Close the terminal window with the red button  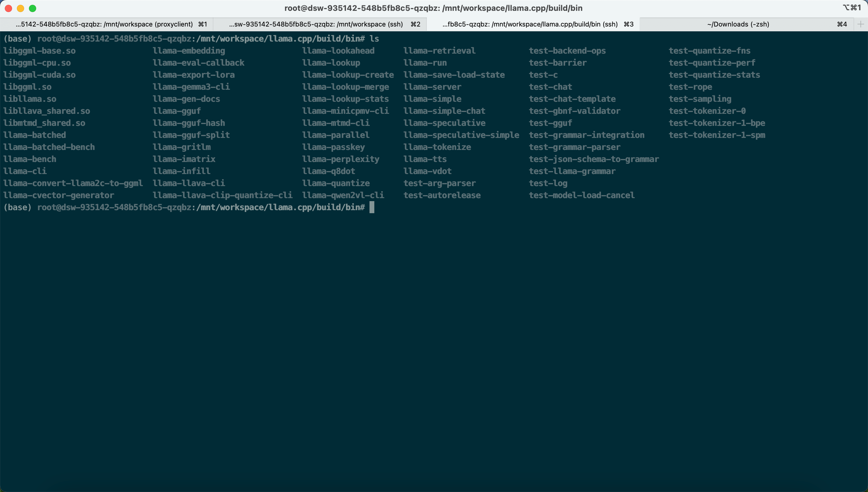[8, 8]
